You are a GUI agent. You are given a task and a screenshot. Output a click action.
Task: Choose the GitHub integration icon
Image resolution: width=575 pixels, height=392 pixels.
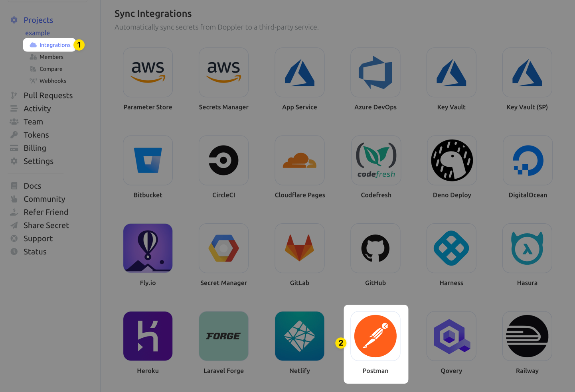375,248
